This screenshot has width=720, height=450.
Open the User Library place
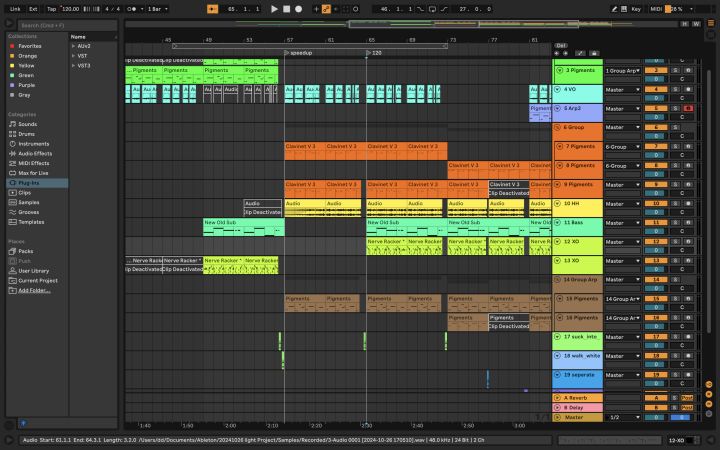[x=33, y=270]
